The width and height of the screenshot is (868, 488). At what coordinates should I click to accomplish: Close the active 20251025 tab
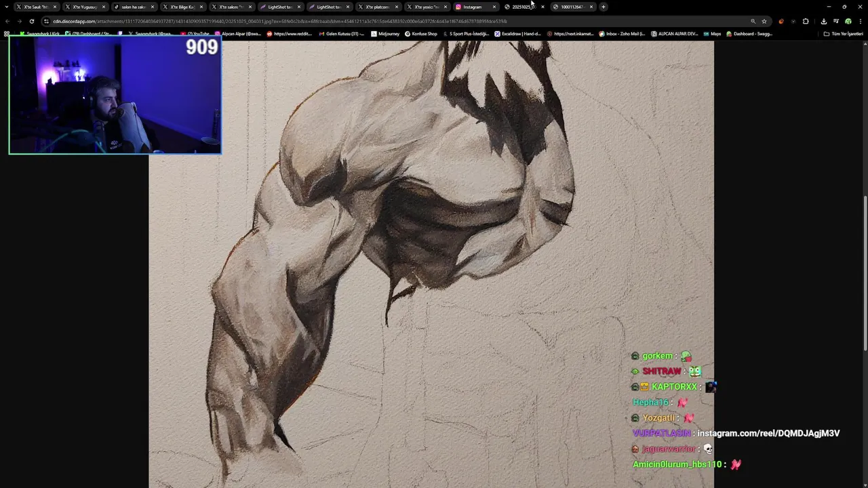point(542,7)
